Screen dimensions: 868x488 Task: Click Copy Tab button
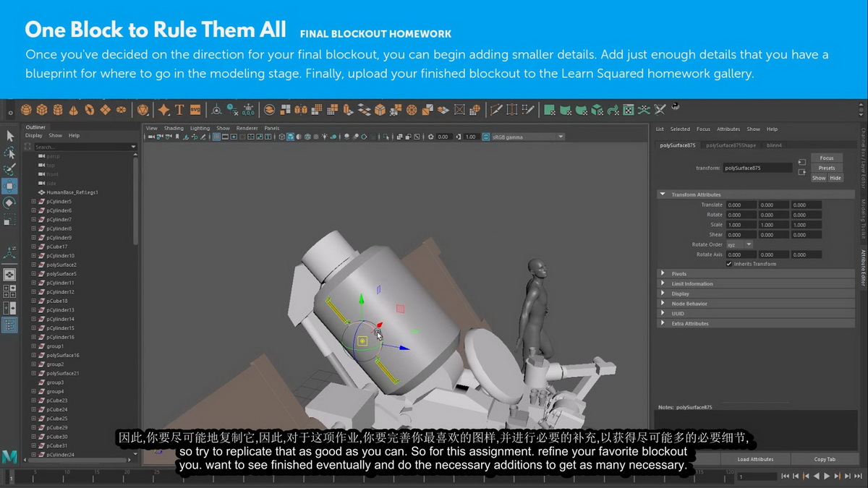coord(825,459)
